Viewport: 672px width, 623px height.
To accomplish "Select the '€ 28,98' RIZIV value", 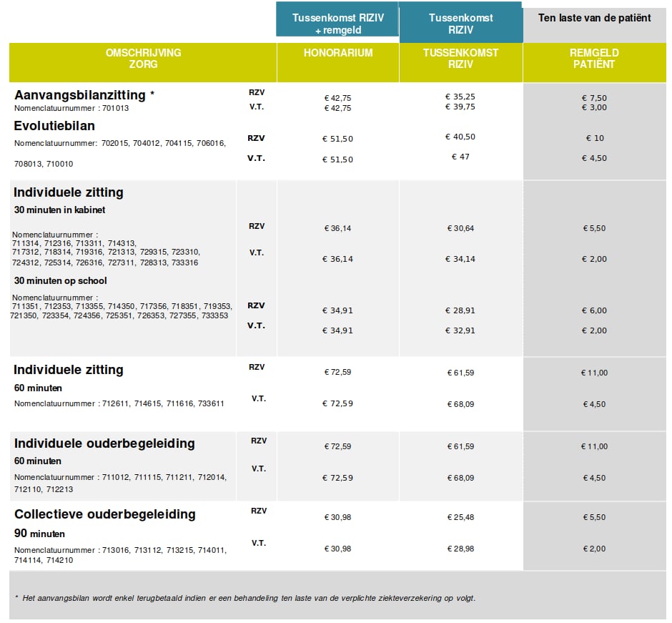I will (460, 549).
